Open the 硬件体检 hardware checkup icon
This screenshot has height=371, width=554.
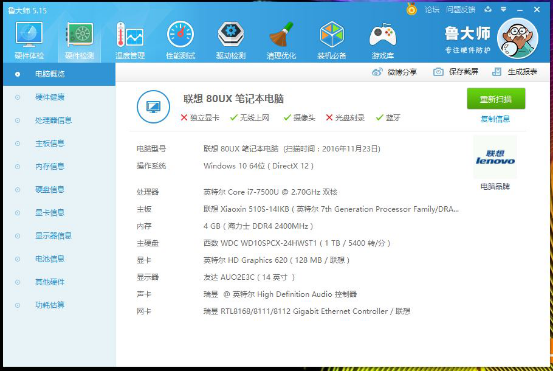pos(29,40)
